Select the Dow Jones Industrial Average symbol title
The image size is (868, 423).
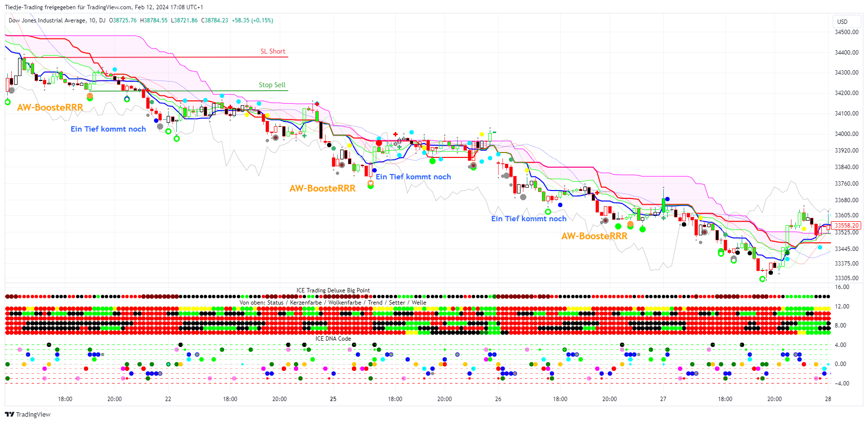coord(47,20)
